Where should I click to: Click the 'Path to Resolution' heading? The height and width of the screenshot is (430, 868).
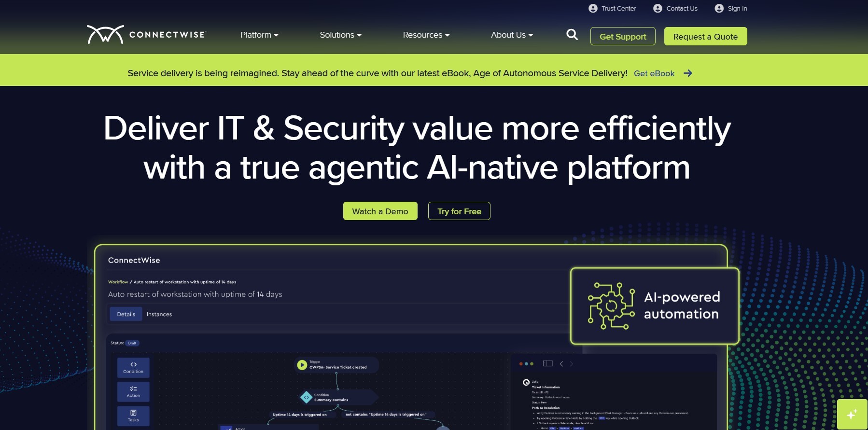click(x=546, y=408)
